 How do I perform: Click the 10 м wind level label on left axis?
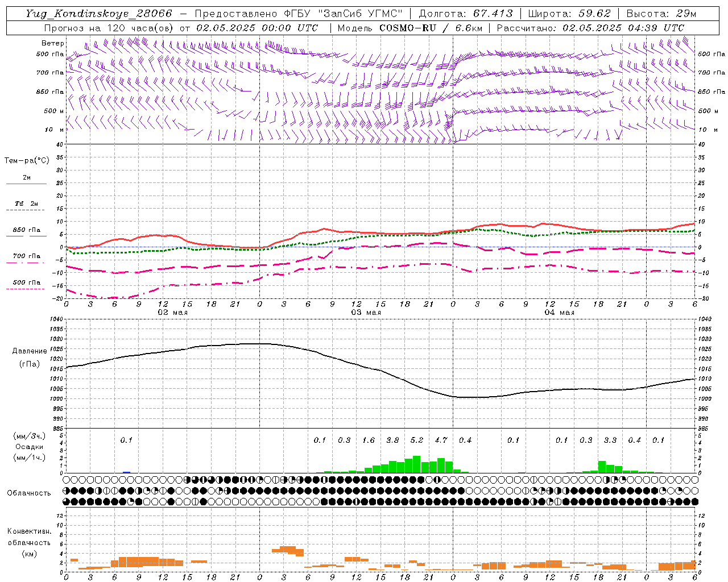tap(55, 130)
